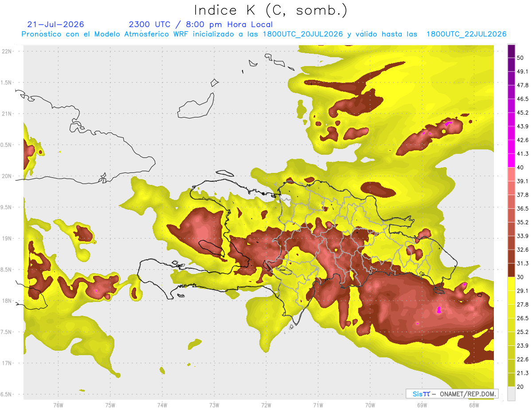Click the colorbar label "47.8"

[523, 85]
